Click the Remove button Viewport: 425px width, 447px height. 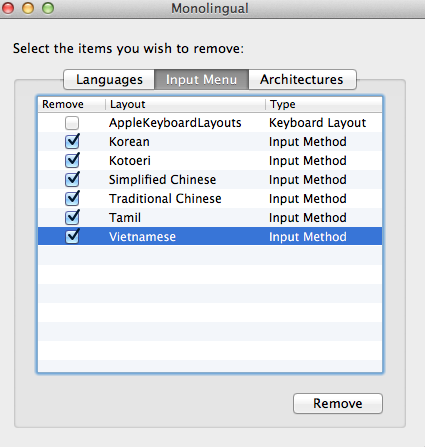coord(338,403)
